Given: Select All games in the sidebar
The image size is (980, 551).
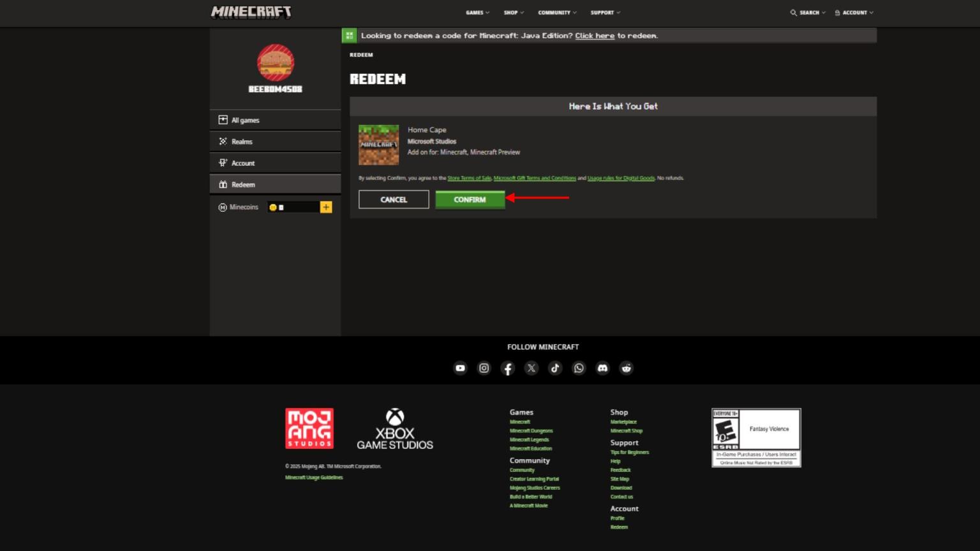Looking at the screenshot, I should (x=245, y=120).
